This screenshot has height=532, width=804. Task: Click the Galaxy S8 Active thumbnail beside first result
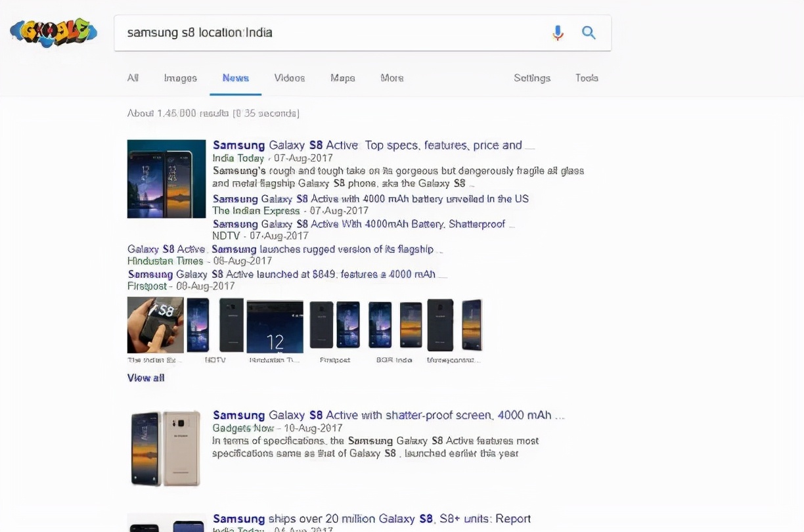point(166,179)
